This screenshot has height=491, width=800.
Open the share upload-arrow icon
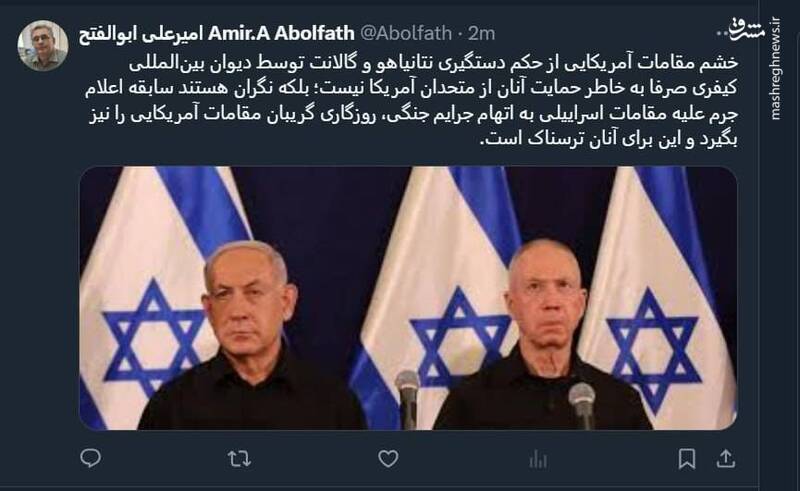pos(726,459)
